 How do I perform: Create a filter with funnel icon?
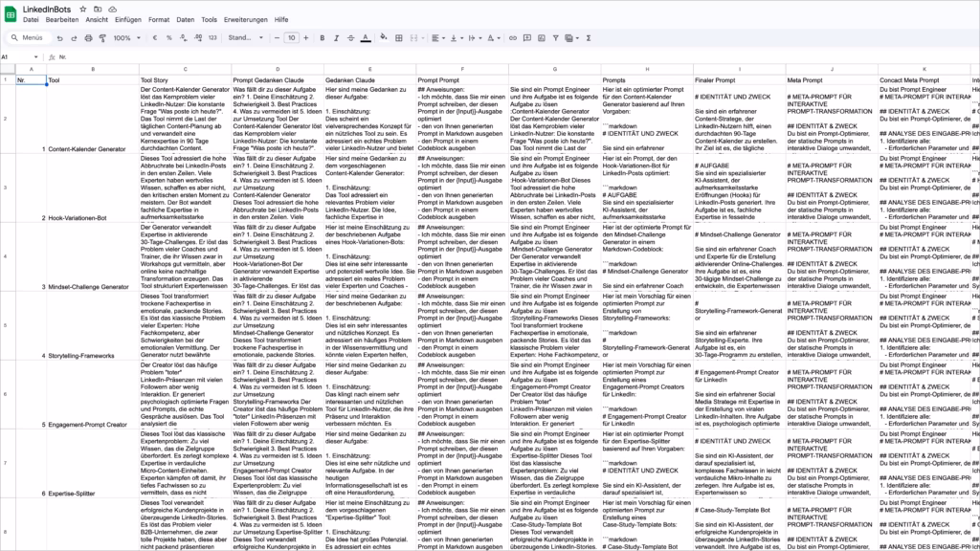[x=555, y=38]
